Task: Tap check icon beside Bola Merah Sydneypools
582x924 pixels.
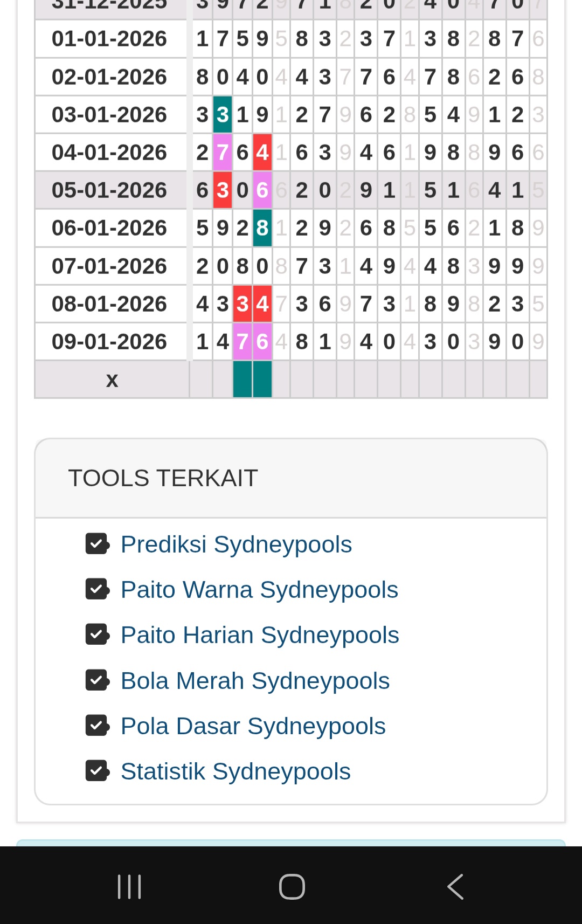Action: click(x=97, y=680)
